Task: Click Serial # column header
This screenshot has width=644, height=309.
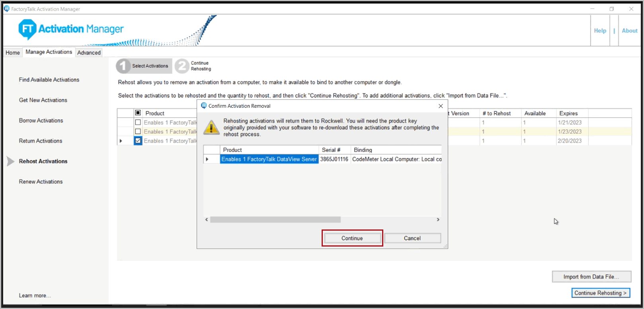Action: (x=334, y=150)
